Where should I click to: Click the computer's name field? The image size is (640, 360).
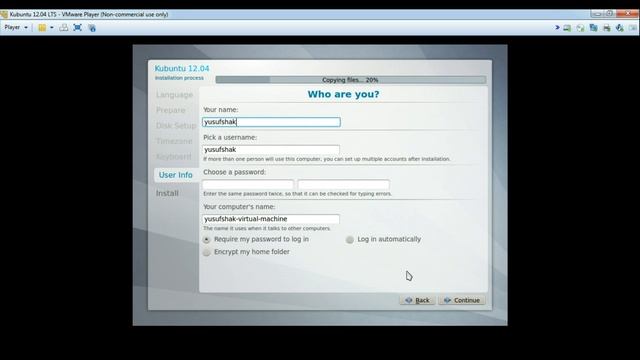click(x=271, y=219)
